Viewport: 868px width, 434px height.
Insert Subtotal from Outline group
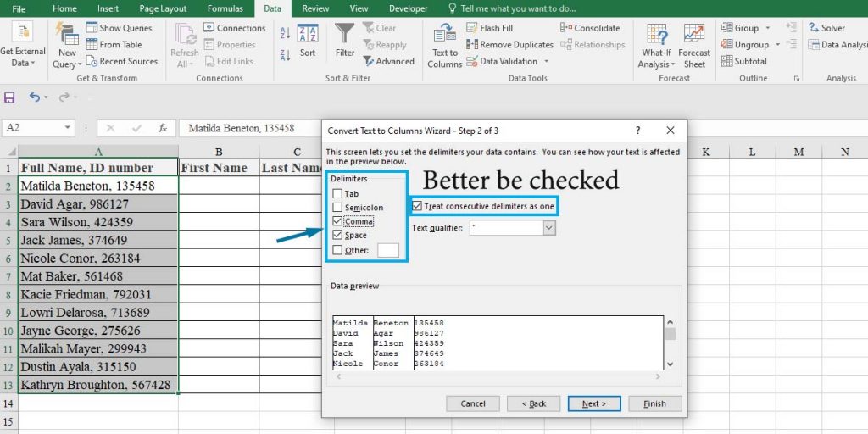[744, 61]
